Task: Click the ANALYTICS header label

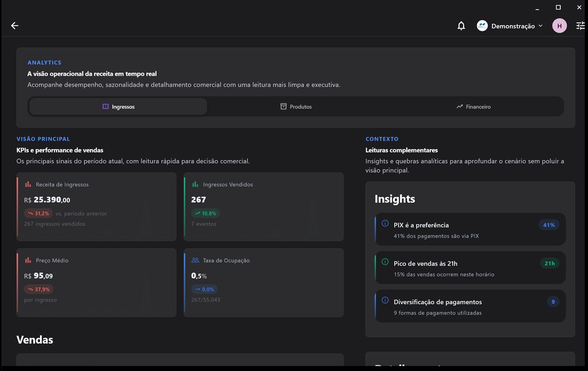Action: [44, 63]
